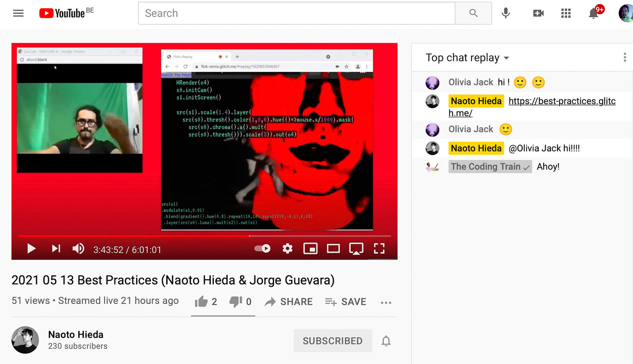Click The Coding Train author badge
The image size is (633, 364).
coord(490,167)
